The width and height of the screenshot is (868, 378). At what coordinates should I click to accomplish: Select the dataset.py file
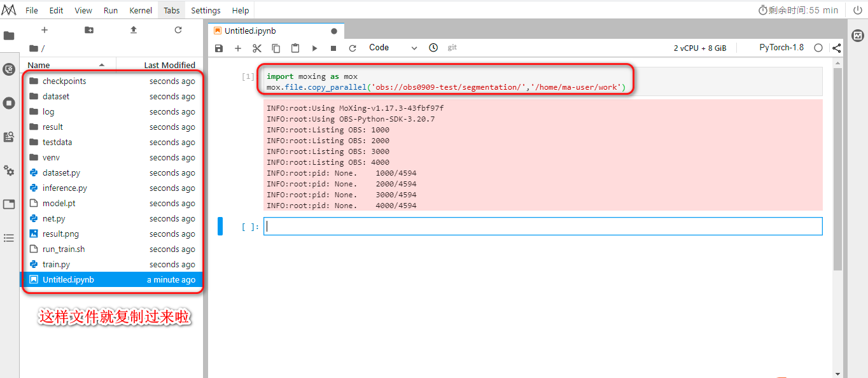(x=111, y=172)
